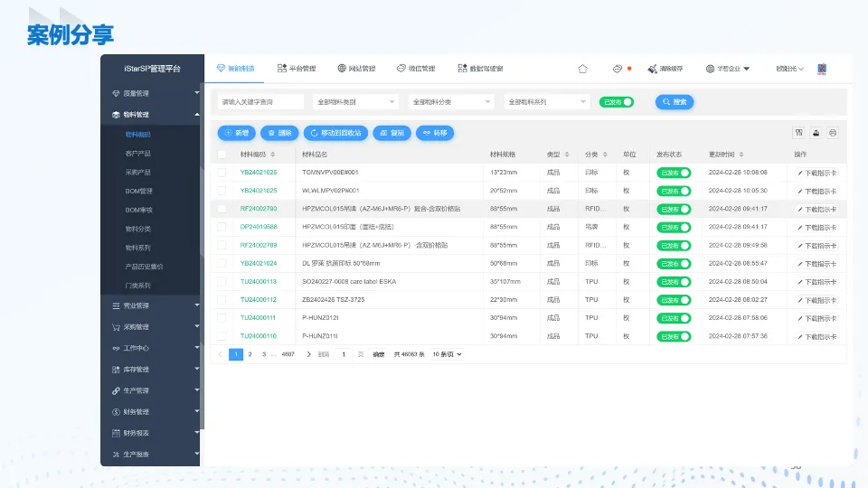
Task: Open material code TU24000113 link
Action: pos(259,282)
